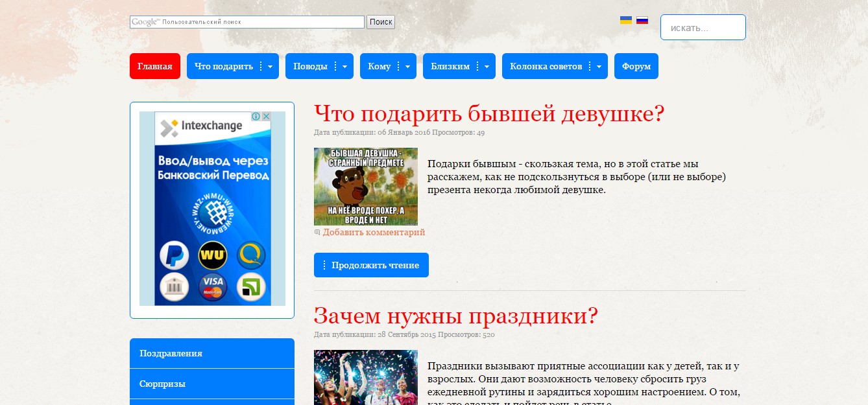Viewport: 868px width, 405px height.
Task: Focus the 'искать...' search box
Action: click(x=703, y=28)
